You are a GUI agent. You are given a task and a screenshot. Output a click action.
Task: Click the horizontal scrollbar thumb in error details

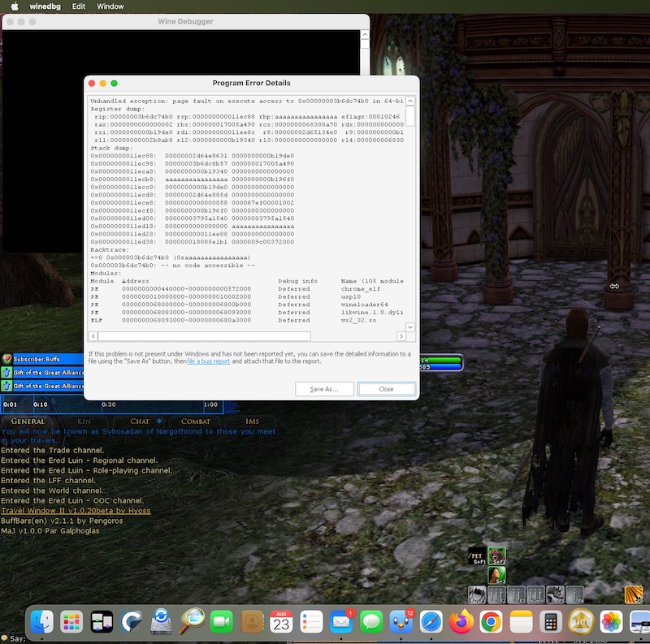205,336
